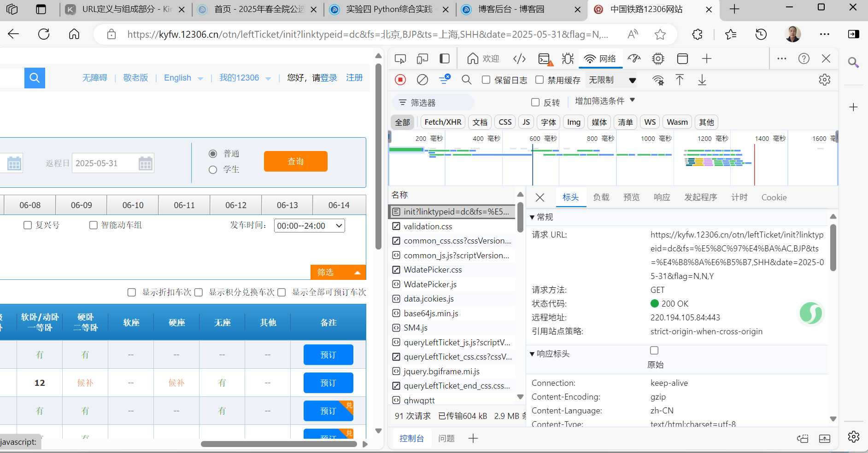Screen dimensions: 868x453
Task: Click the page's horizontal scrollbar thumb
Action: [x=279, y=444]
